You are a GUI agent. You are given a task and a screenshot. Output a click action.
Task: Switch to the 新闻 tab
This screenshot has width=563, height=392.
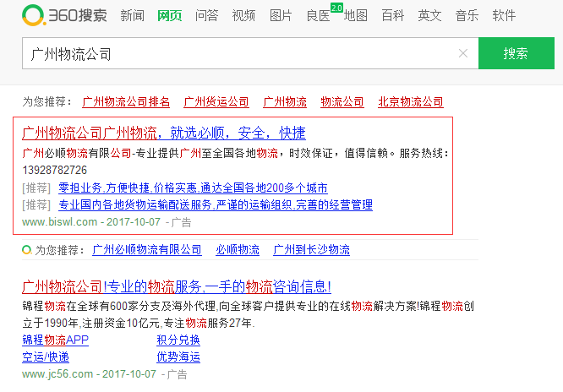point(132,15)
